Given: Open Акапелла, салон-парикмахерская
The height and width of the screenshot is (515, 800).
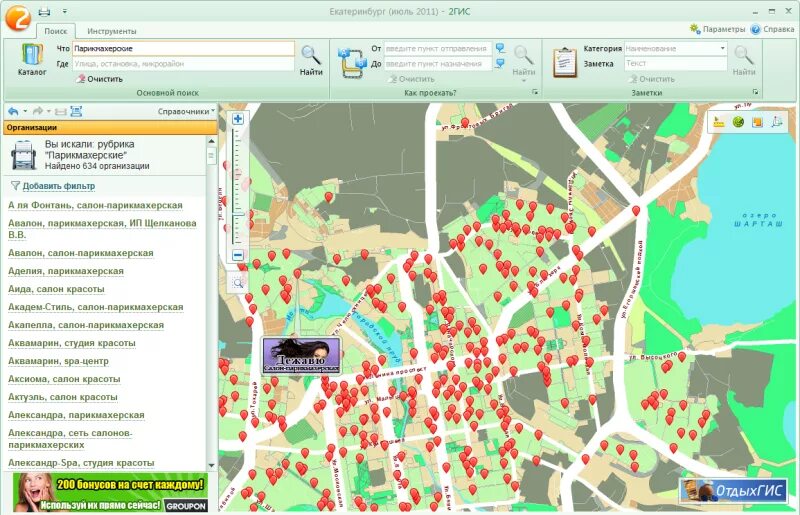Looking at the screenshot, I should (x=86, y=325).
